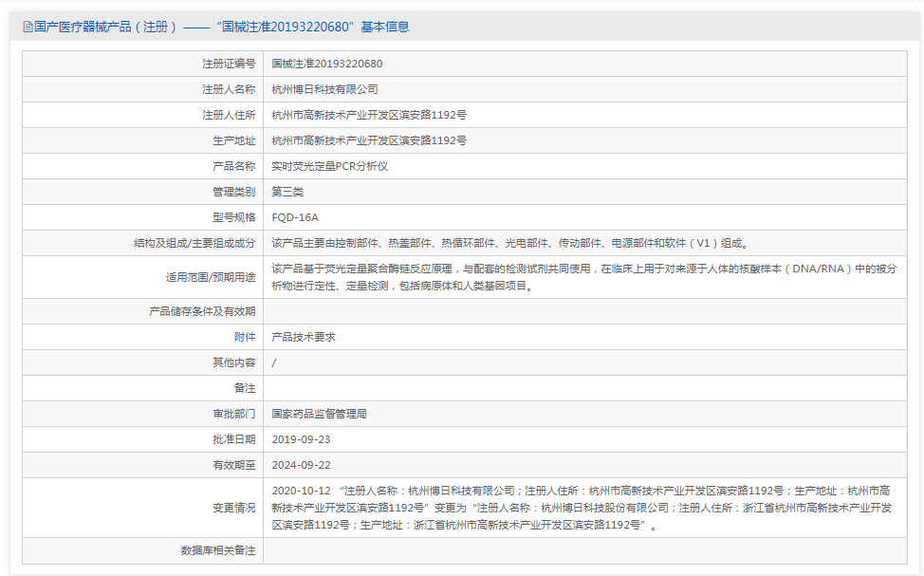This screenshot has height=576, width=924.
Task: Select the address value in the 注册人住所 row
Action: (x=369, y=115)
